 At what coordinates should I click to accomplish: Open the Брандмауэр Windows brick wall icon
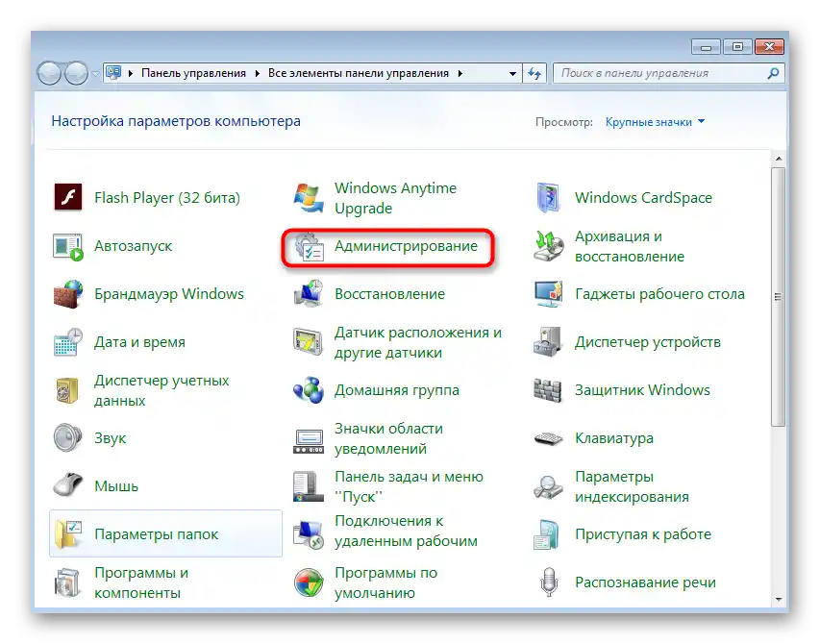68,294
